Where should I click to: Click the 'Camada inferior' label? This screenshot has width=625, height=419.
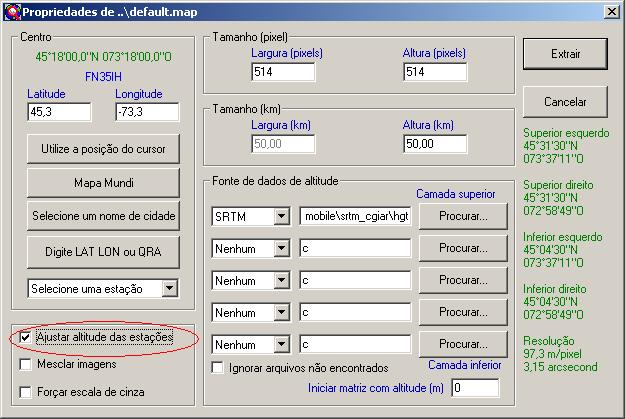tap(465, 365)
